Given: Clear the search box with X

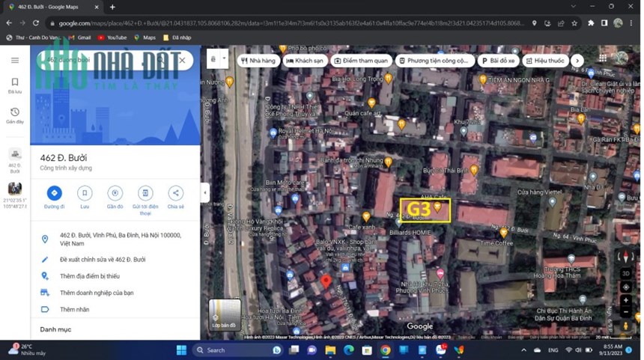Looking at the screenshot, I should tap(182, 61).
